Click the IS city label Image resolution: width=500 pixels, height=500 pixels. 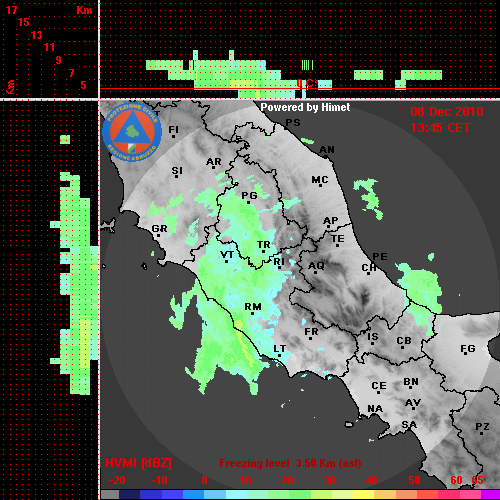tap(373, 337)
